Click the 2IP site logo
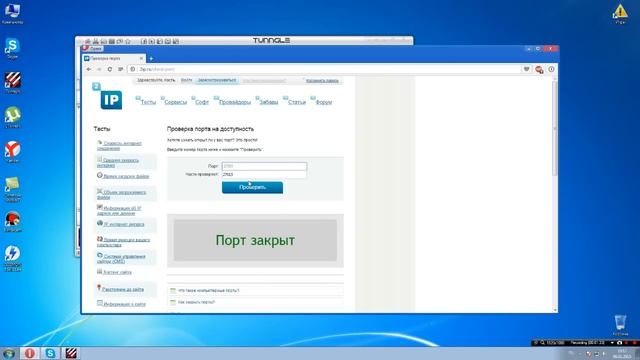This screenshot has width=640, height=360. (107, 97)
